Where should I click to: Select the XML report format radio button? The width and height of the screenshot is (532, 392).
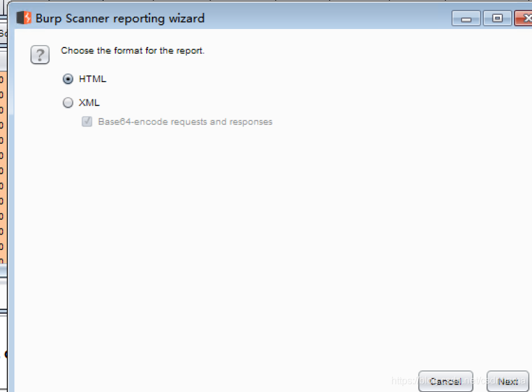pyautogui.click(x=68, y=102)
